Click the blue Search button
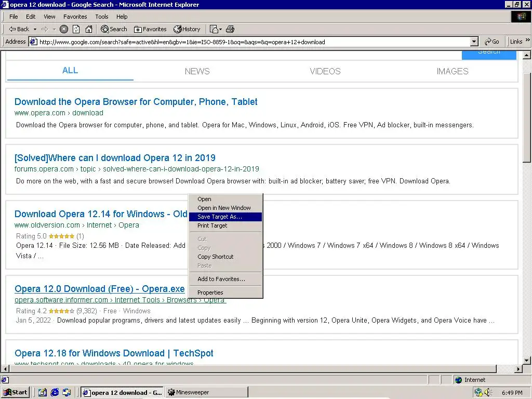 [489, 55]
